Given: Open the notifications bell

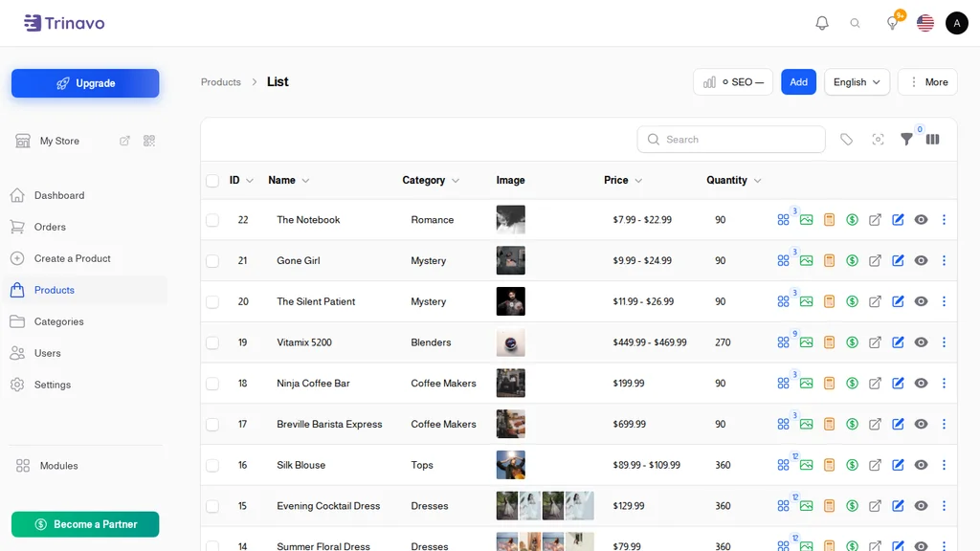Looking at the screenshot, I should click(822, 23).
